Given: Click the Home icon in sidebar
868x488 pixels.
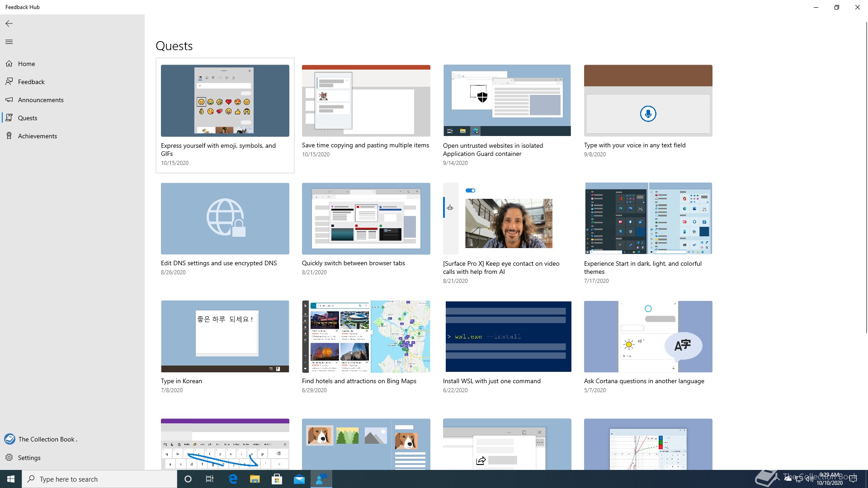Looking at the screenshot, I should pos(9,64).
